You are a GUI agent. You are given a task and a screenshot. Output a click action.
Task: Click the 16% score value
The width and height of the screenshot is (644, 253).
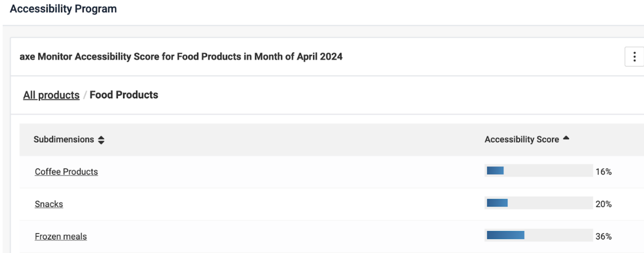tap(603, 172)
